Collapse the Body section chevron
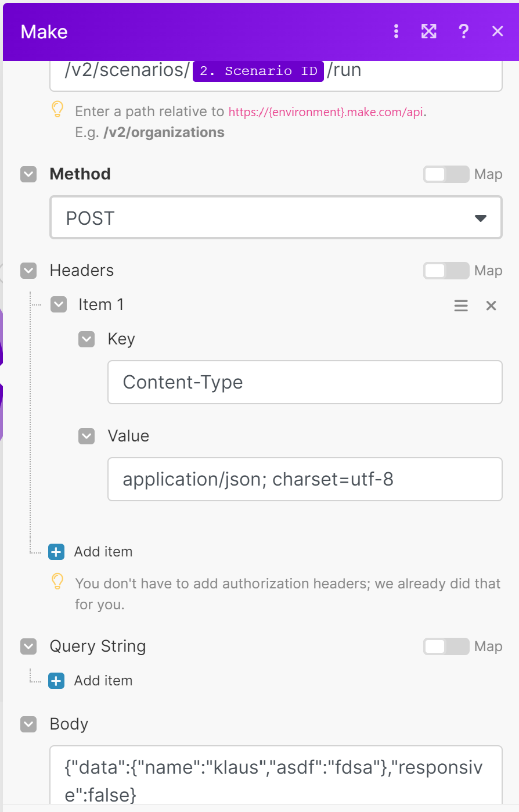Viewport: 519px width, 812px height. (28, 724)
